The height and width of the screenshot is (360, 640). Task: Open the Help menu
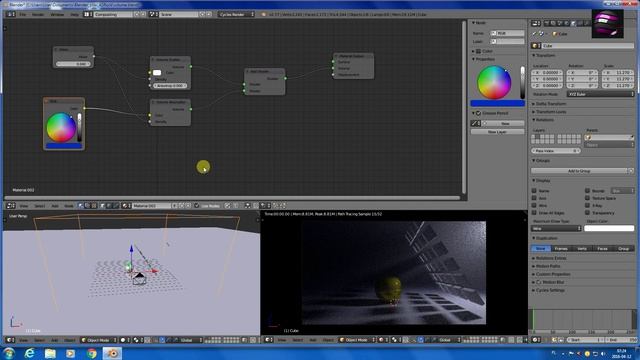74,14
